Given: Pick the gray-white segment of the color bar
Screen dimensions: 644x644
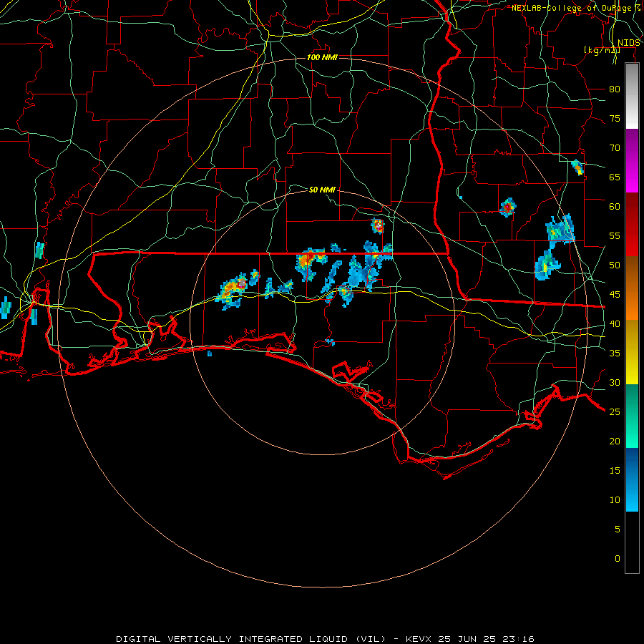Looking at the screenshot, I should 632,96.
